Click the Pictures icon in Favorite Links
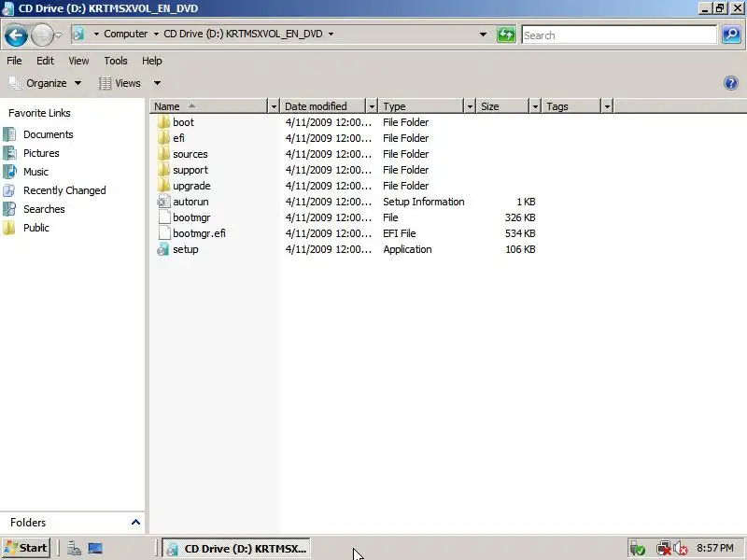The width and height of the screenshot is (747, 560). 9,153
